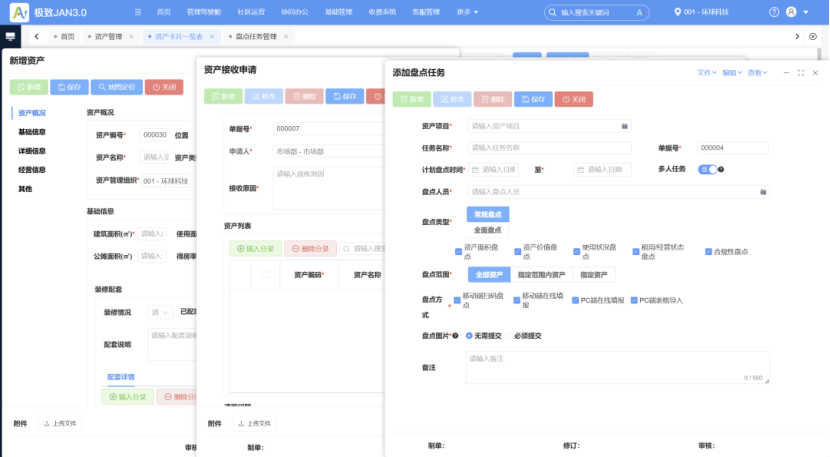This screenshot has width=830, height=457.
Task: Toggle the hamburger menu icon in top bar
Action: 138,12
